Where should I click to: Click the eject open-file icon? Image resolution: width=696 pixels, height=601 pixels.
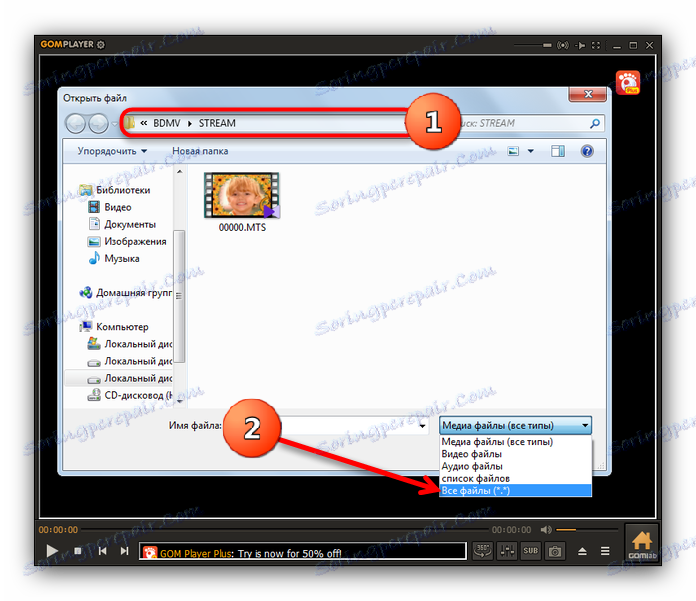tap(582, 551)
